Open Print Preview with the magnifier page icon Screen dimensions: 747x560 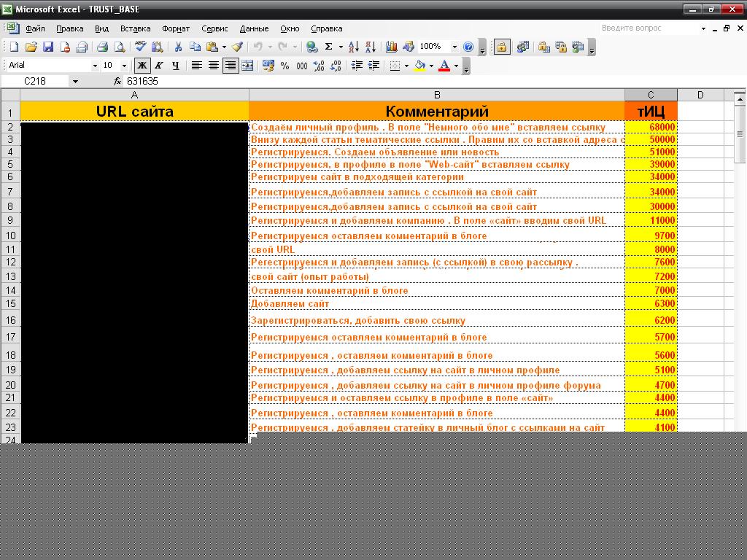pyautogui.click(x=120, y=47)
